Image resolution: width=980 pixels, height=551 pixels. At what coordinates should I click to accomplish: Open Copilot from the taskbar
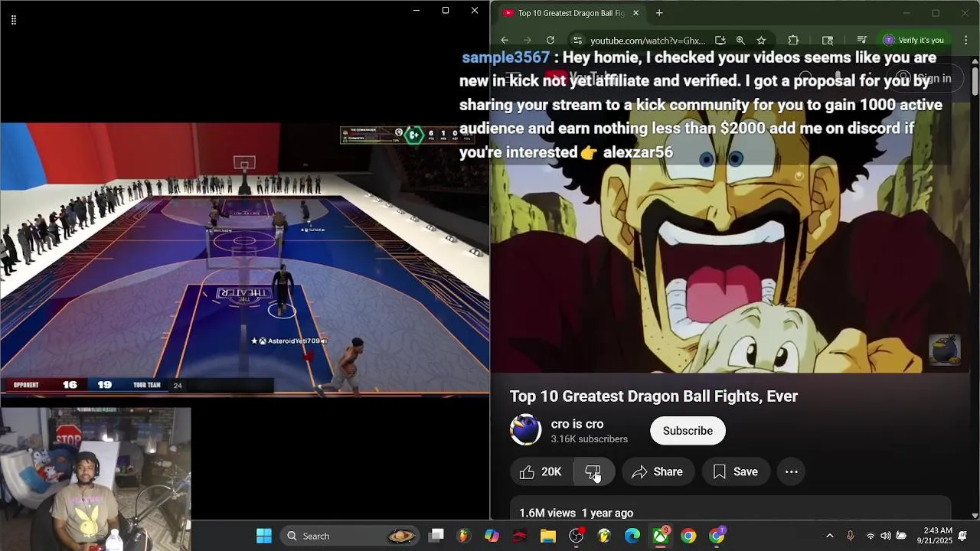[492, 536]
